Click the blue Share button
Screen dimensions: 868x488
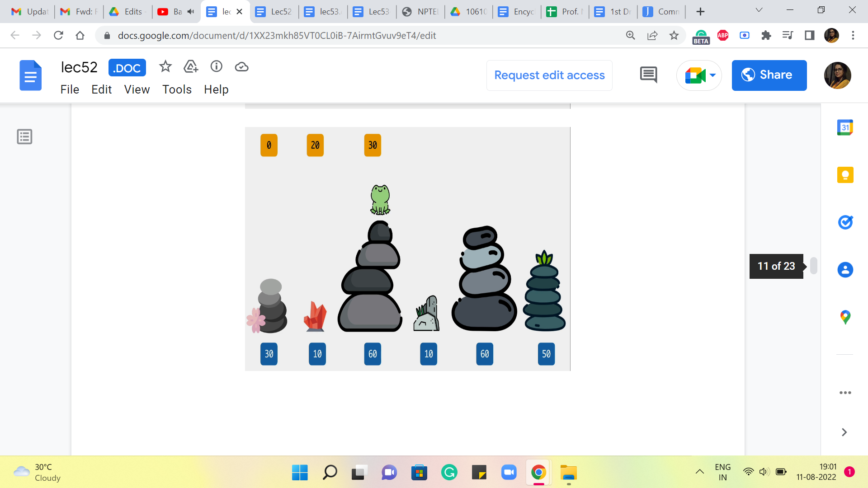click(x=769, y=75)
